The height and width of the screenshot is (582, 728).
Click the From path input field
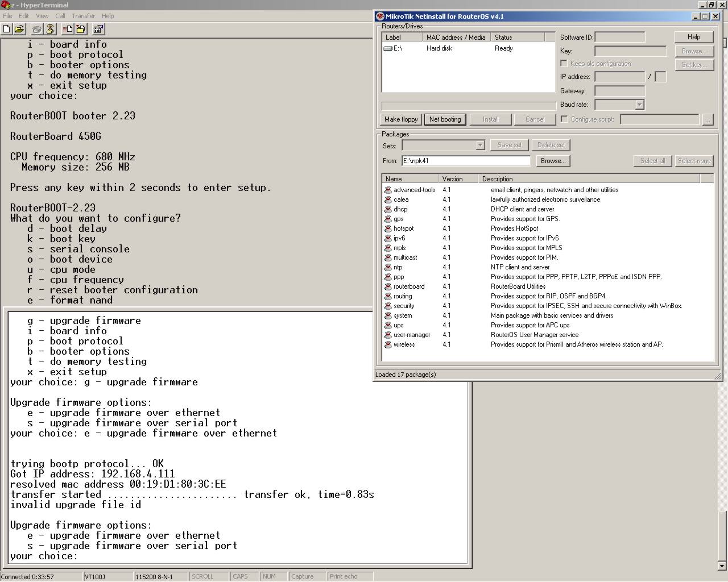[465, 161]
